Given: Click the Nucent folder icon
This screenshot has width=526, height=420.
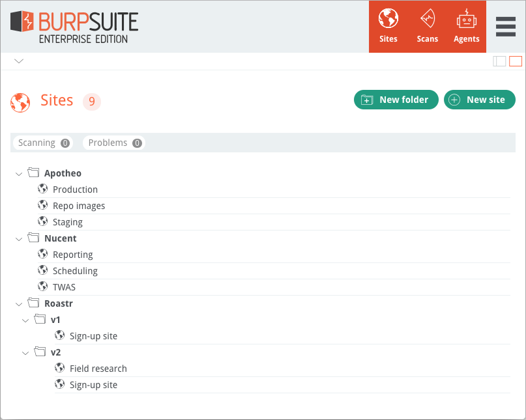Looking at the screenshot, I should pyautogui.click(x=33, y=237).
